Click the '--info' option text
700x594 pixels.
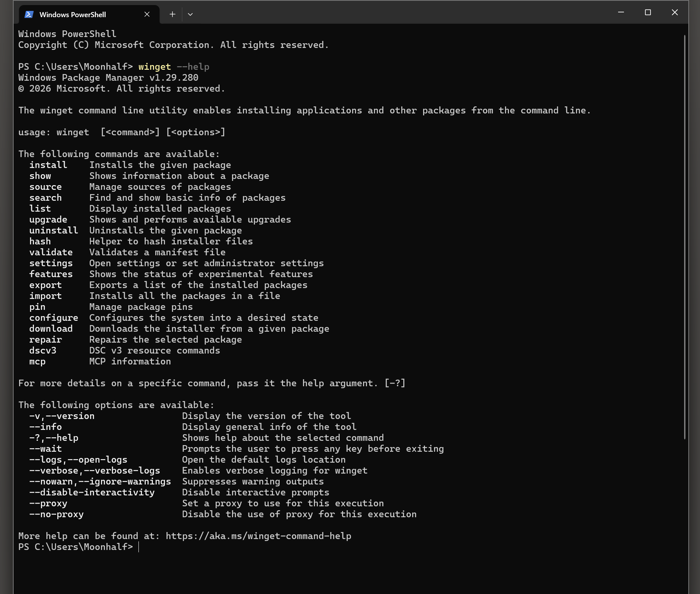46,427
